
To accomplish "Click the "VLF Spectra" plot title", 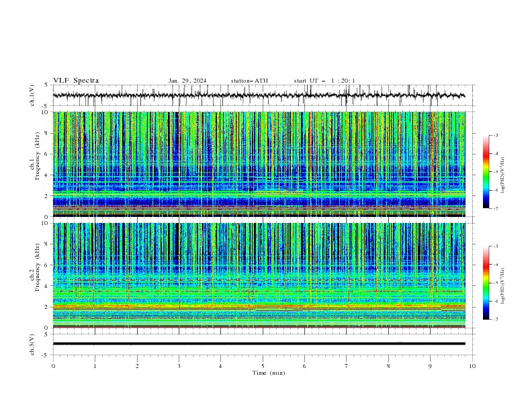I will pos(76,81).
